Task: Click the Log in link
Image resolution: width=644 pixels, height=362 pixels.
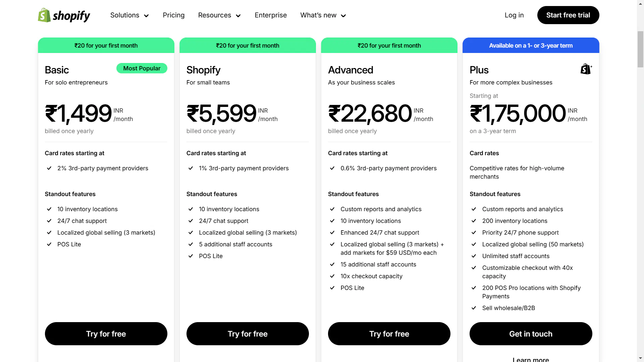Action: click(x=514, y=15)
